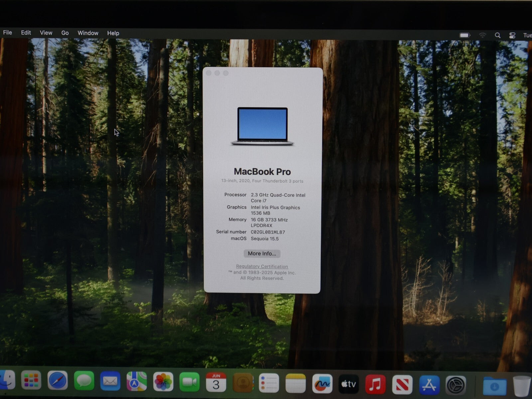Screen dimensions: 532x399
Task: Open Control Center in menu bar
Action: 512,35
